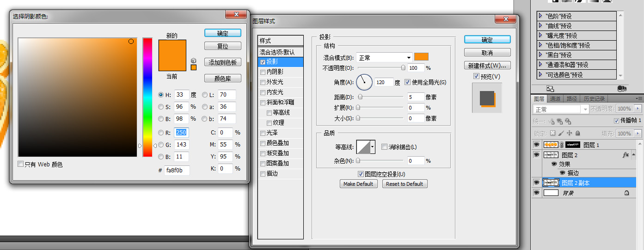Click the angle dial in drop shadow settings
This screenshot has width=644, height=250.
point(364,82)
